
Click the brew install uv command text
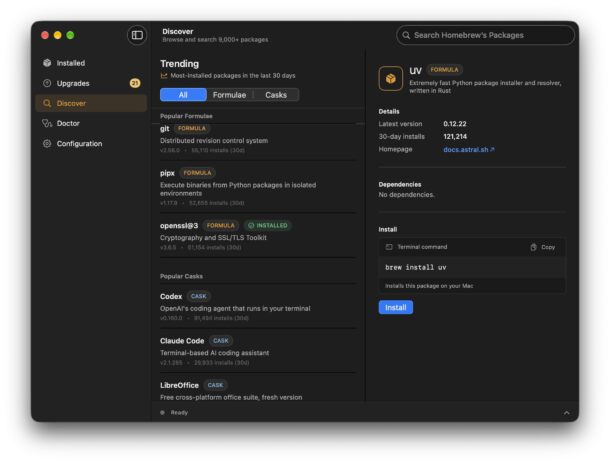[x=415, y=267]
